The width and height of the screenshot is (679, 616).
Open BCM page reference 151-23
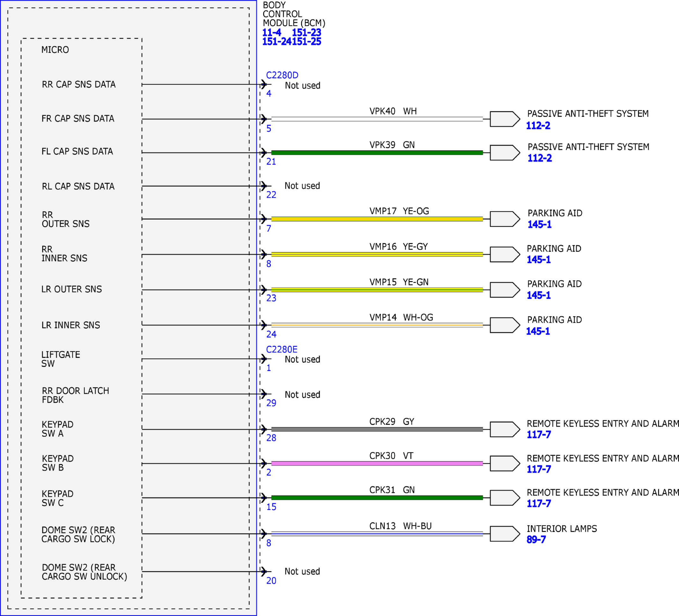click(306, 33)
